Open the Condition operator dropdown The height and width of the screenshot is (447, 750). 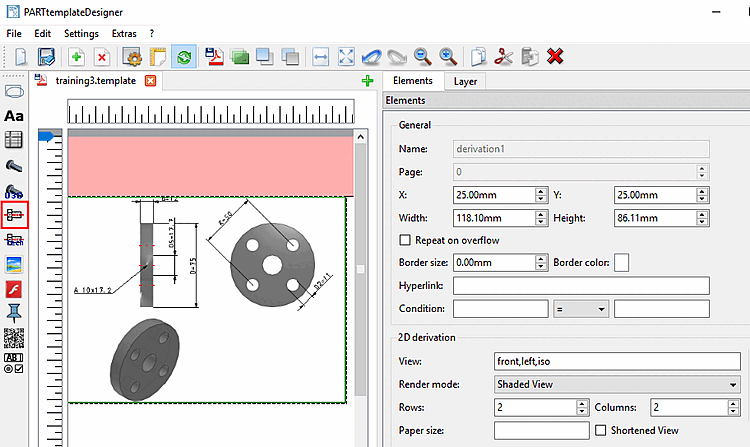[581, 310]
